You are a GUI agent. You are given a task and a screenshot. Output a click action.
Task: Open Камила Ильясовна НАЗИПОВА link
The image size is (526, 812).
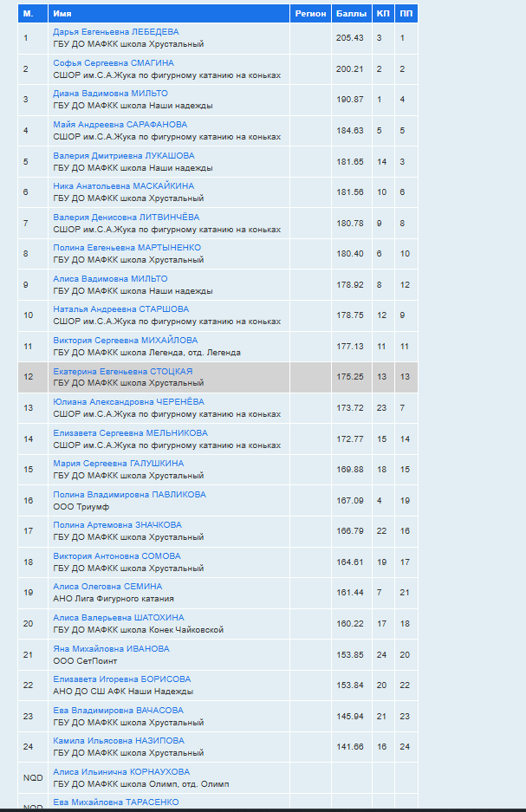(x=119, y=742)
